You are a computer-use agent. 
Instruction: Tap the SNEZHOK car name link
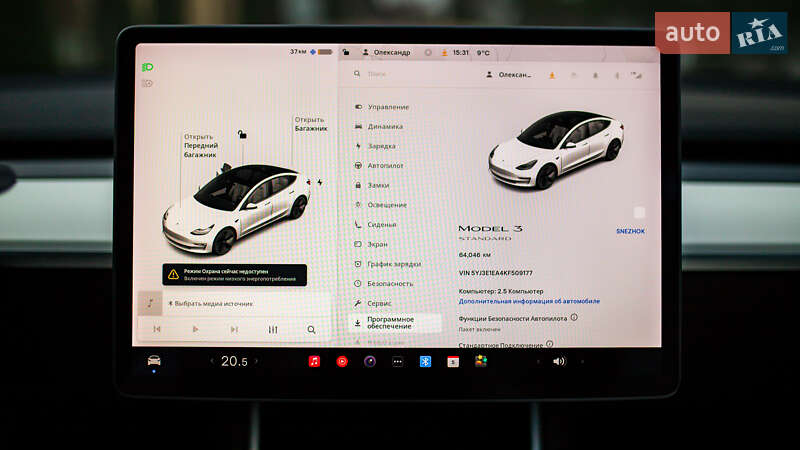[630, 231]
